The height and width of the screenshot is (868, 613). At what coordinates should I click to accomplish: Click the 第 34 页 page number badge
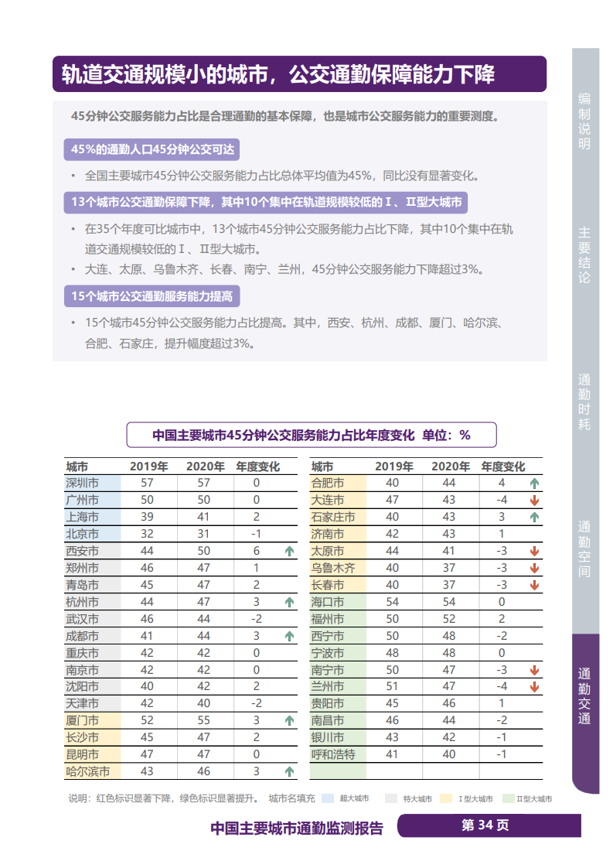(489, 825)
